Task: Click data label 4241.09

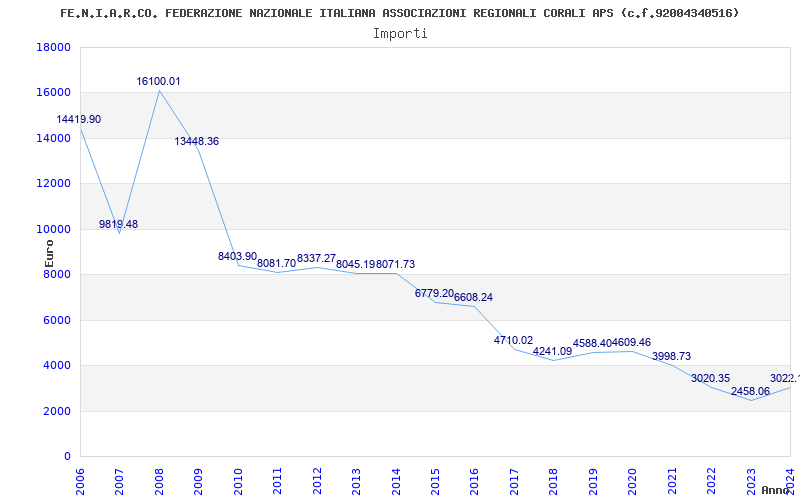Action: click(553, 352)
